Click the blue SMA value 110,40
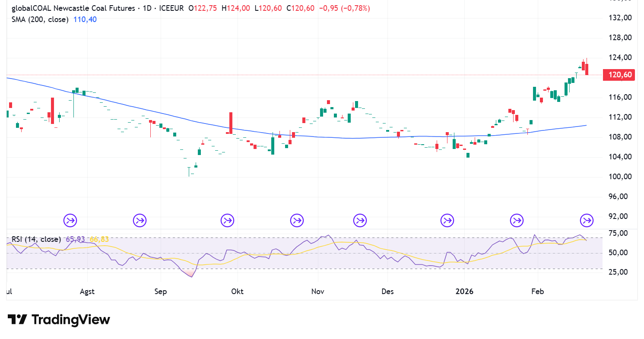This screenshot has height=339, width=644. [x=86, y=19]
